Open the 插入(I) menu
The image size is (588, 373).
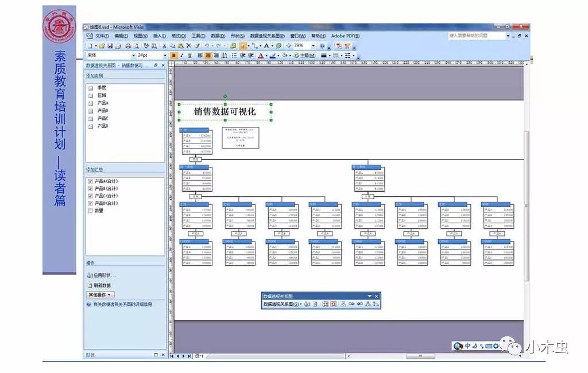click(x=160, y=36)
